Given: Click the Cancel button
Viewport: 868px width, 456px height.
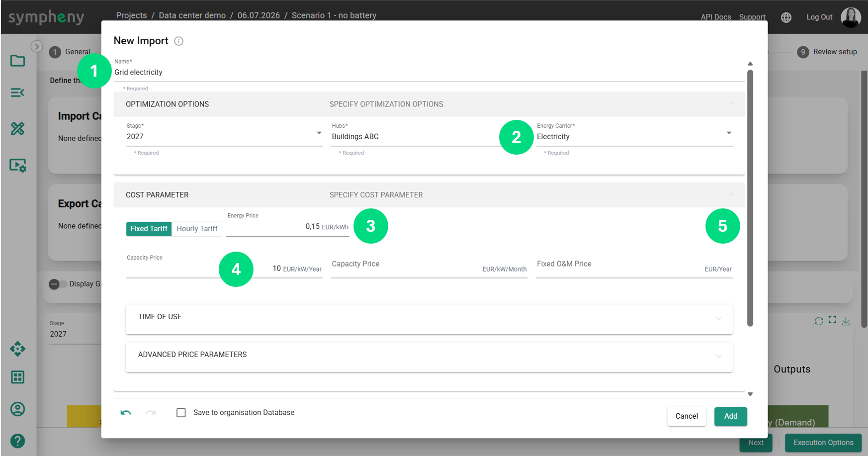Looking at the screenshot, I should (686, 416).
